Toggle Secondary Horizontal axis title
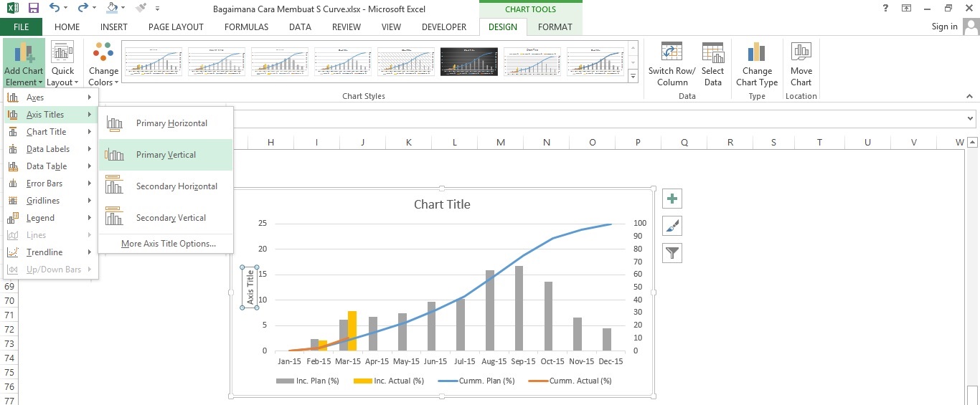The width and height of the screenshot is (980, 405). click(166, 186)
